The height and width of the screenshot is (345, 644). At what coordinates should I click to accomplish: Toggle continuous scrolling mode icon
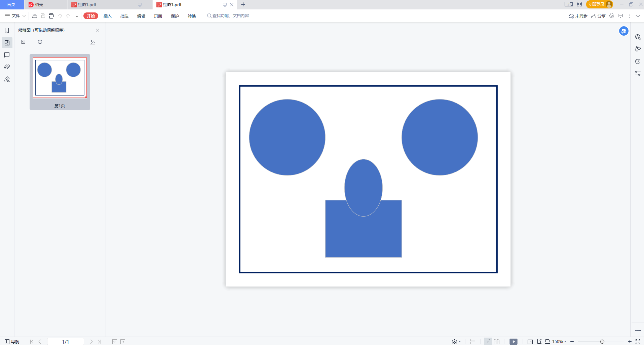473,342
